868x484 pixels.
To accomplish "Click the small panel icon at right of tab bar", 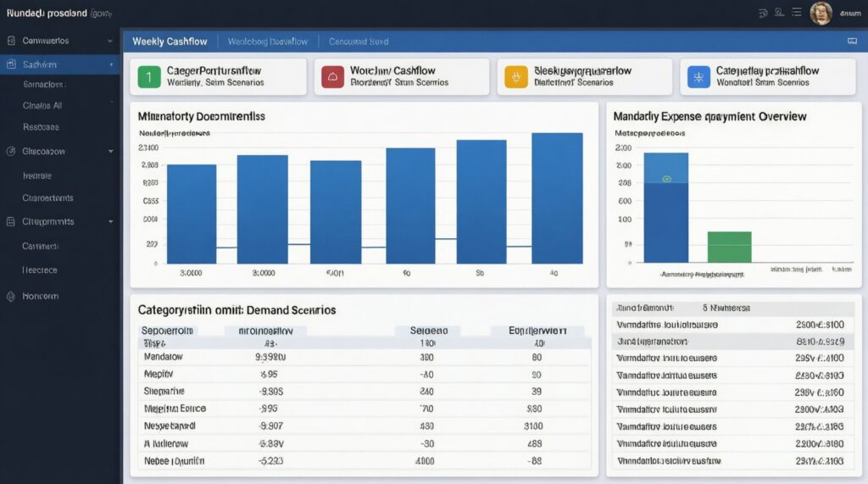I will coord(852,41).
